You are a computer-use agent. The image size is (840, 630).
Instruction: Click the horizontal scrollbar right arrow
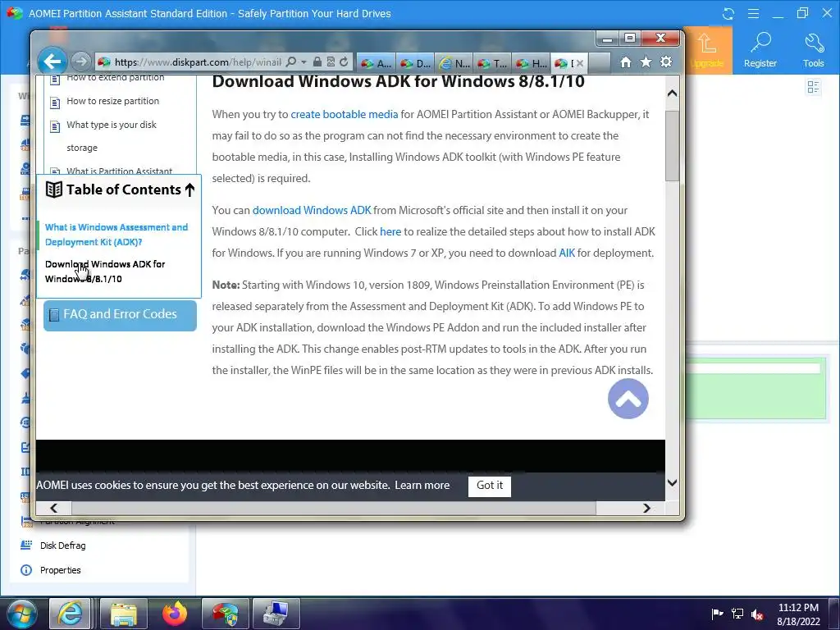[646, 508]
